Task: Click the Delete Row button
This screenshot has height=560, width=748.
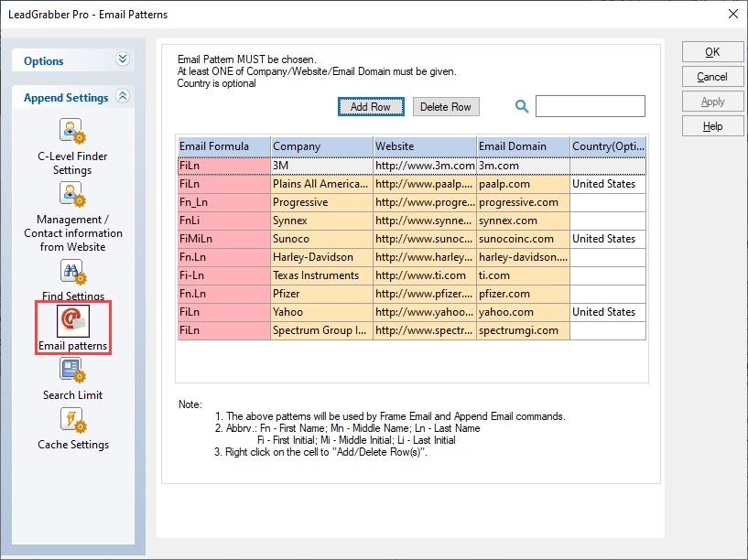Action: click(x=446, y=107)
